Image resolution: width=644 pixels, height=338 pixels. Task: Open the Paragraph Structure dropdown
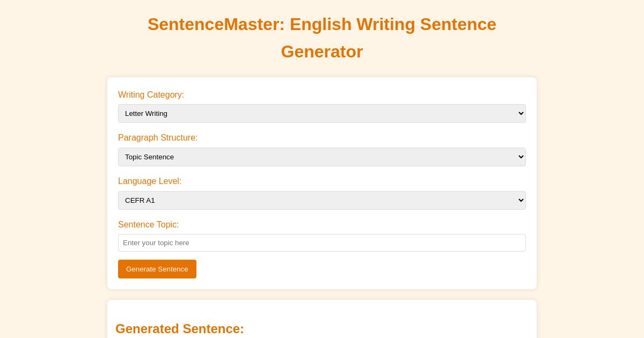[322, 157]
